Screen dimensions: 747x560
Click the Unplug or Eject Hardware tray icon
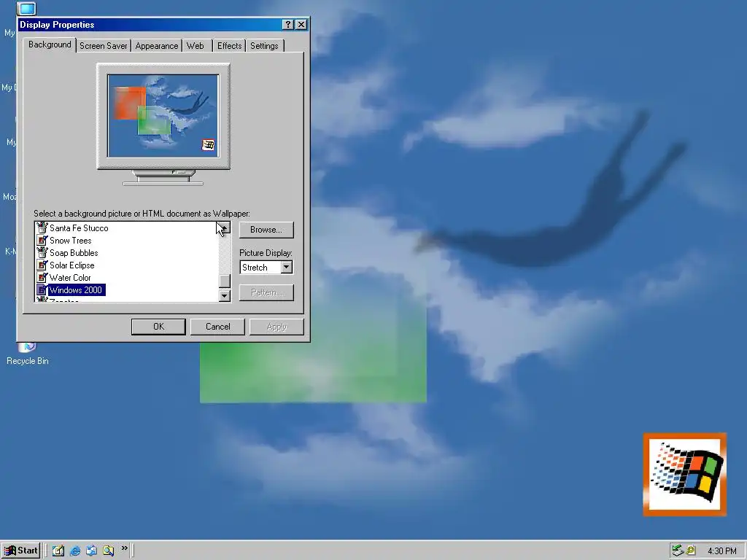click(x=677, y=551)
